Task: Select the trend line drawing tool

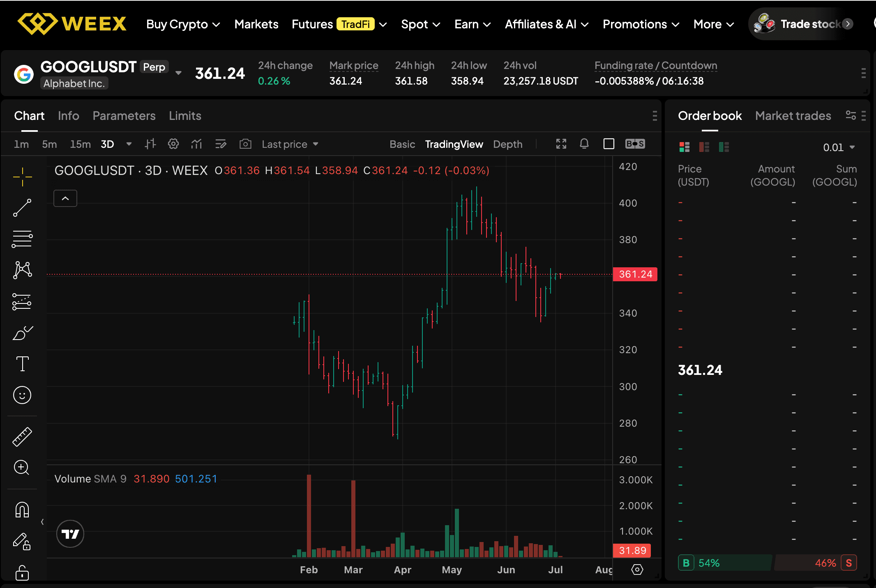Action: tap(22, 208)
